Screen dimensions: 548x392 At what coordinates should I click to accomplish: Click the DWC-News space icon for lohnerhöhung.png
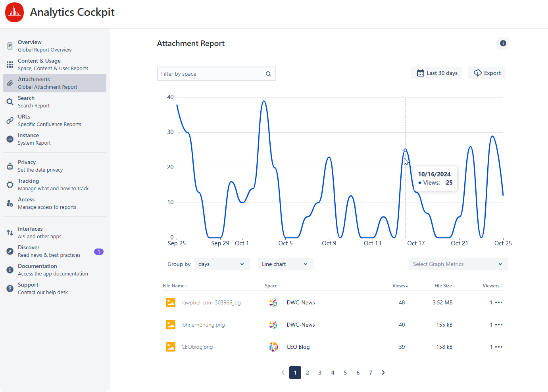coord(273,325)
